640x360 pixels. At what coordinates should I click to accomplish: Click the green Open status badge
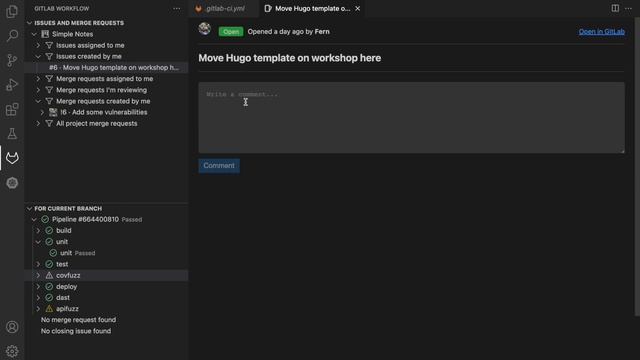(x=231, y=31)
